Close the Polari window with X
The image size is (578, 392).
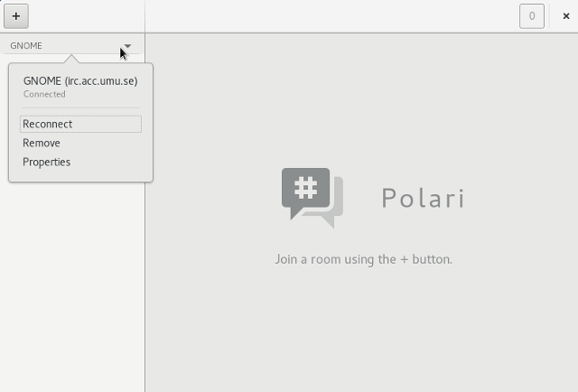(566, 16)
